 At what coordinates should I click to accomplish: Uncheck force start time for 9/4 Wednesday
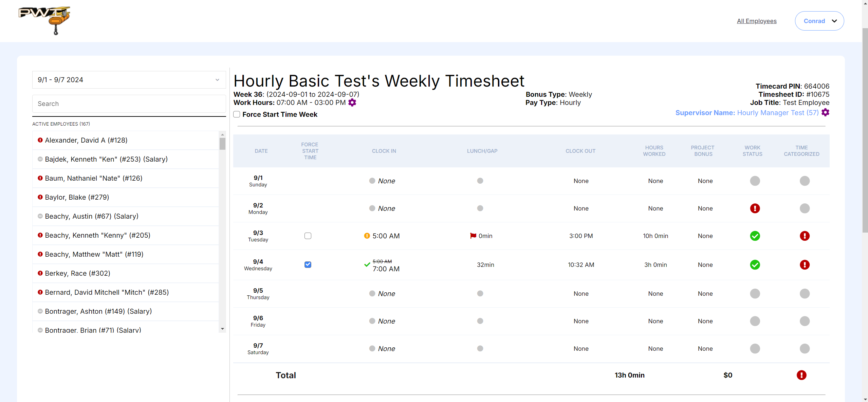308,264
